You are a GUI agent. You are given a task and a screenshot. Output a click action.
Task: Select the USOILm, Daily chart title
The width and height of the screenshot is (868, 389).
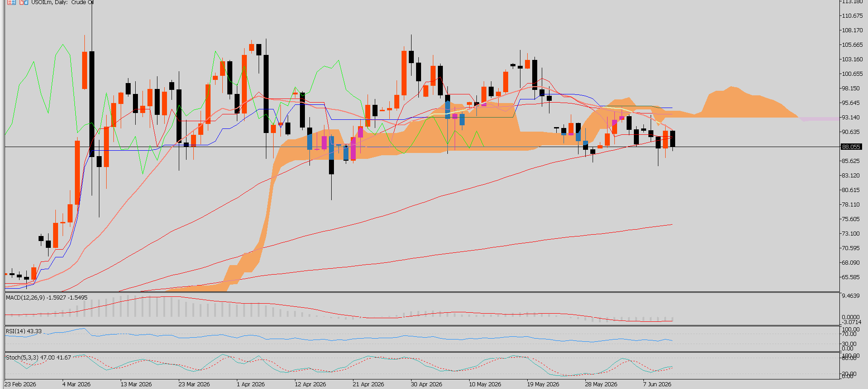(63, 2)
